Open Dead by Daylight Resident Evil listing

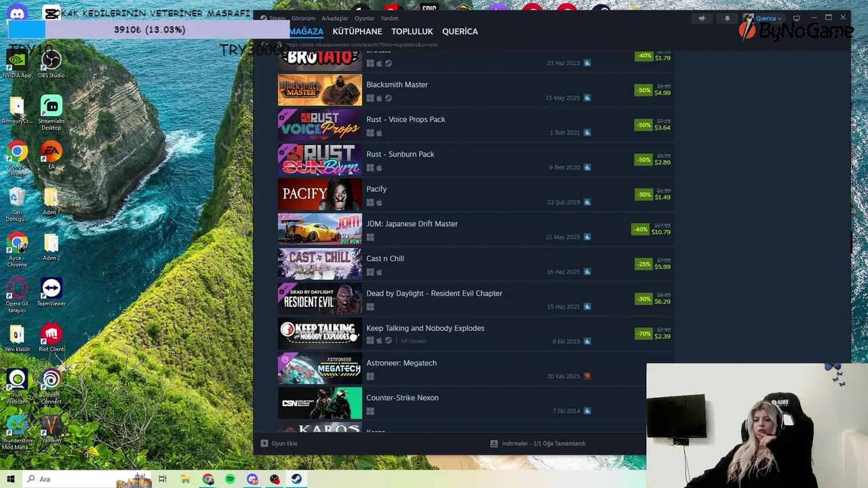click(476, 299)
